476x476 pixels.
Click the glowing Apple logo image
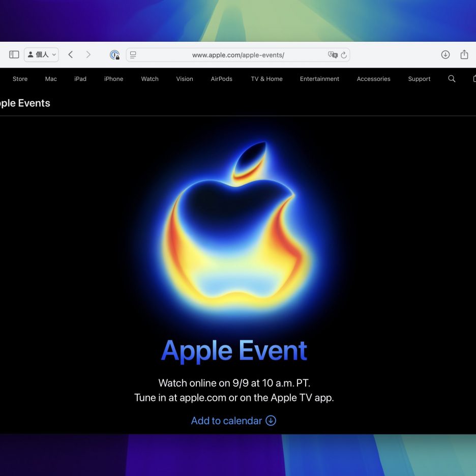(x=238, y=229)
